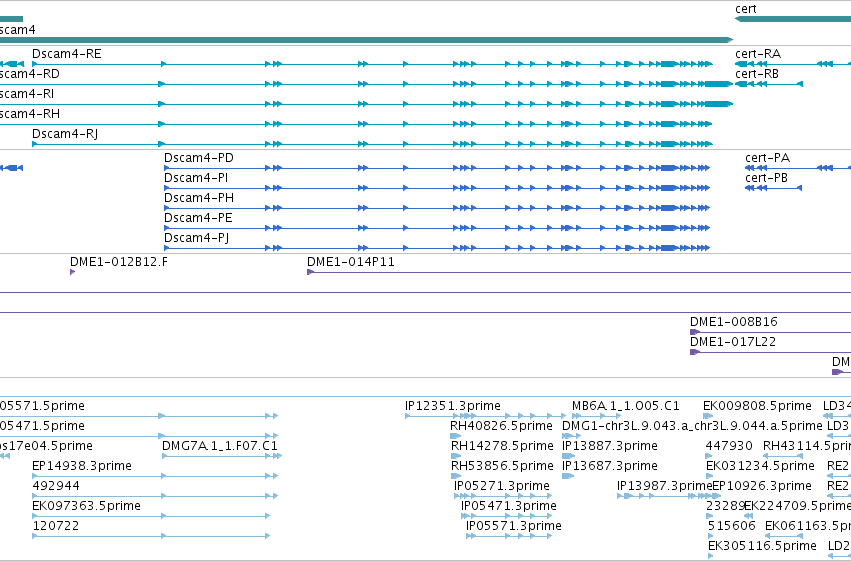Click the Dscam4-RE transcript label
The width and height of the screenshot is (851, 561).
pos(66,54)
